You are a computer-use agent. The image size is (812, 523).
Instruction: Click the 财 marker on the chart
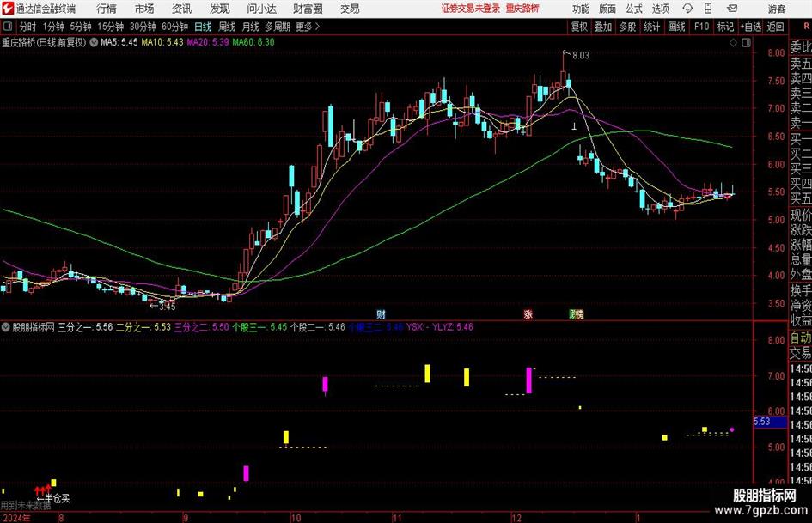point(381,313)
